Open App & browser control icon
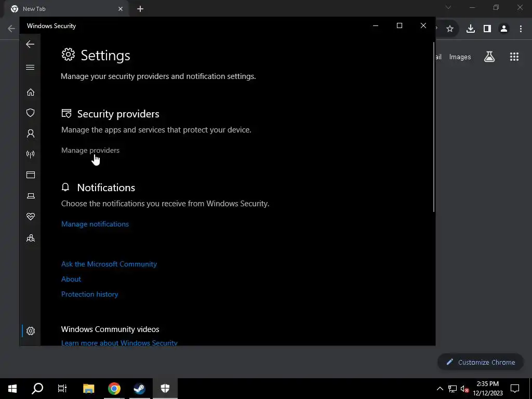 click(31, 175)
